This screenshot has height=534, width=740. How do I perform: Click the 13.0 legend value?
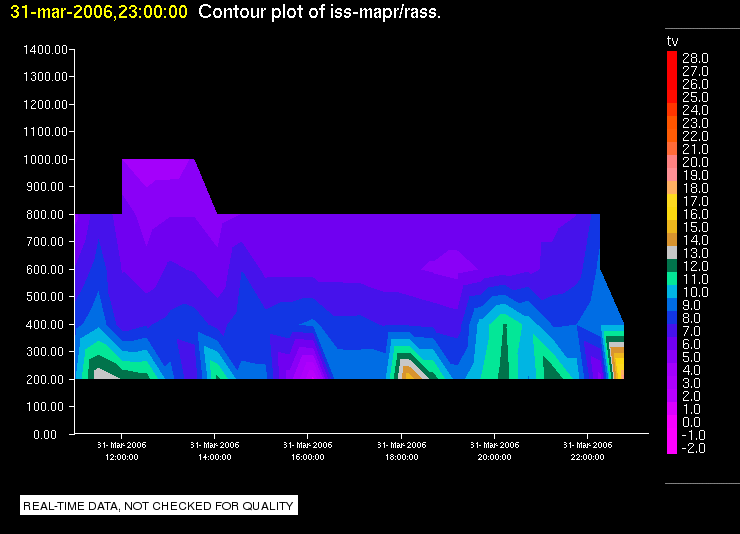tap(695, 253)
